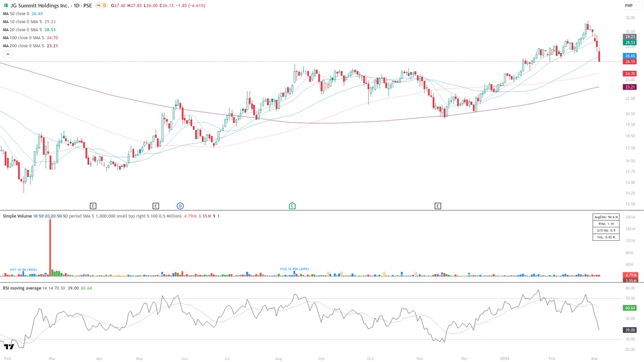Click the TradingView logo in the corner
This screenshot has height=362, width=644.
(x=9, y=346)
